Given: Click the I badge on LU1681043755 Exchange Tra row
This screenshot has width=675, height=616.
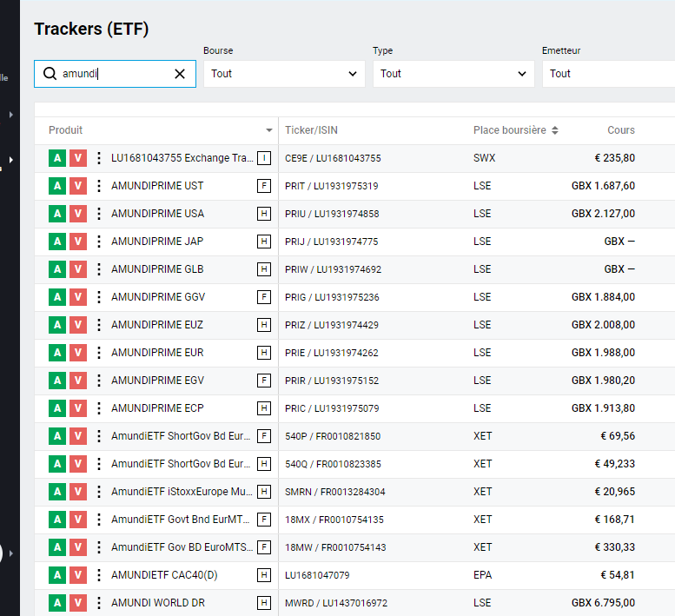Looking at the screenshot, I should (x=264, y=158).
